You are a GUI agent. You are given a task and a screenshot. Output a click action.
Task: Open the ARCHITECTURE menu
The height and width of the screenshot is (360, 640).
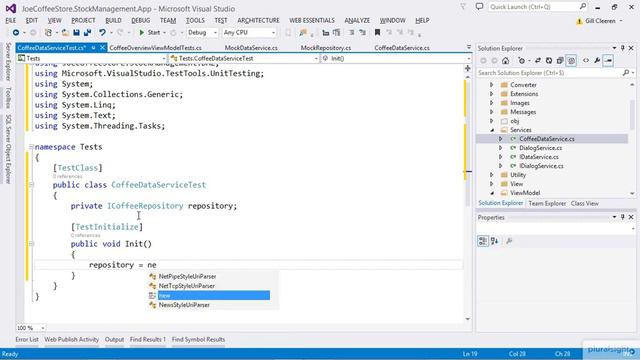pyautogui.click(x=258, y=20)
